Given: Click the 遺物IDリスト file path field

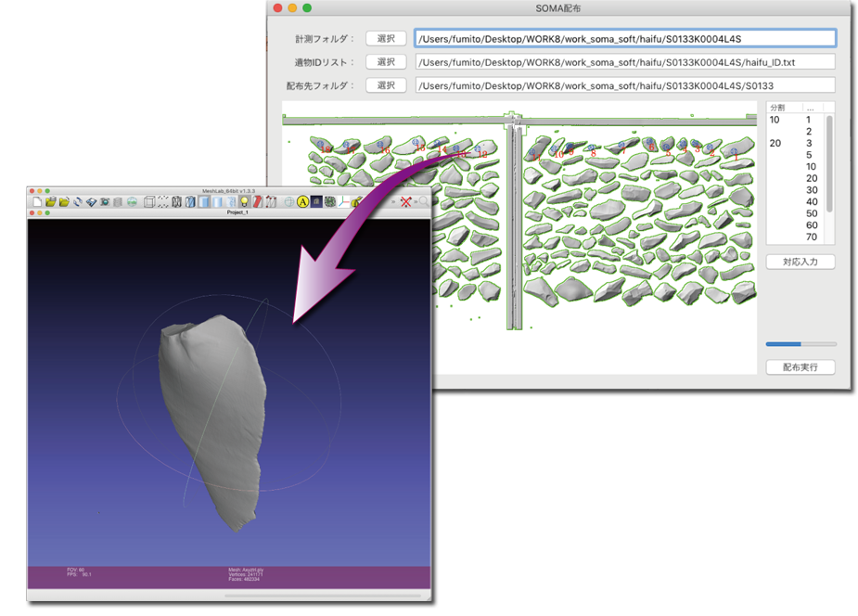Looking at the screenshot, I should click(625, 62).
